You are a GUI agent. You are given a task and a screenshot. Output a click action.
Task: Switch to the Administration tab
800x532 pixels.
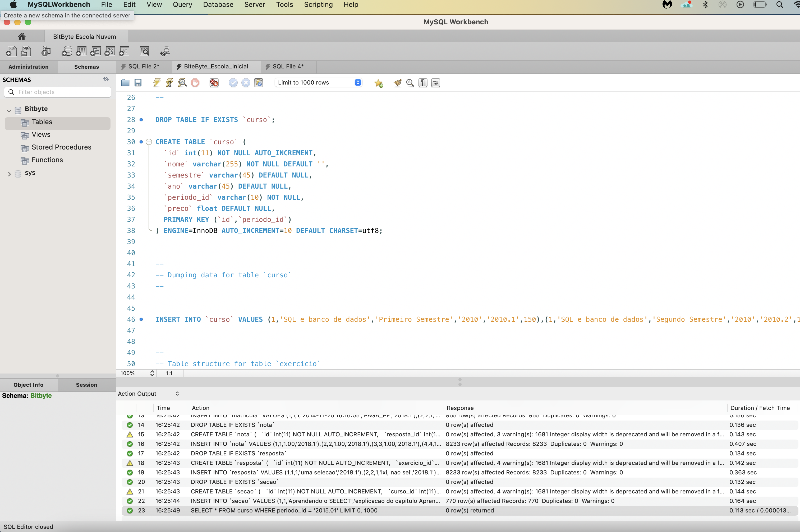(29, 67)
